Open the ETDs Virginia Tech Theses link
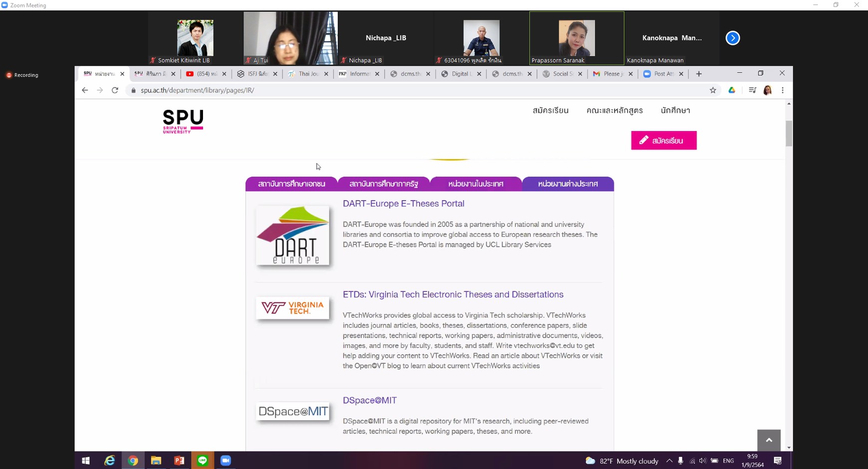 pos(453,294)
